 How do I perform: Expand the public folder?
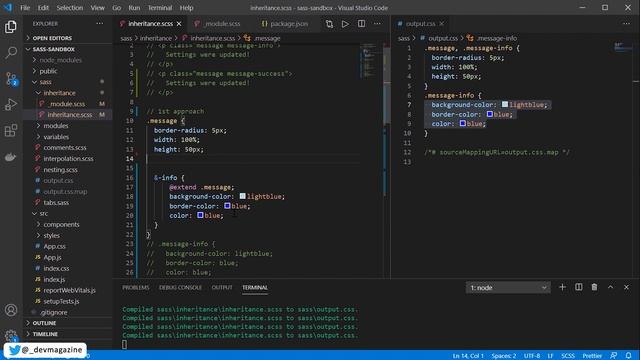pos(48,71)
